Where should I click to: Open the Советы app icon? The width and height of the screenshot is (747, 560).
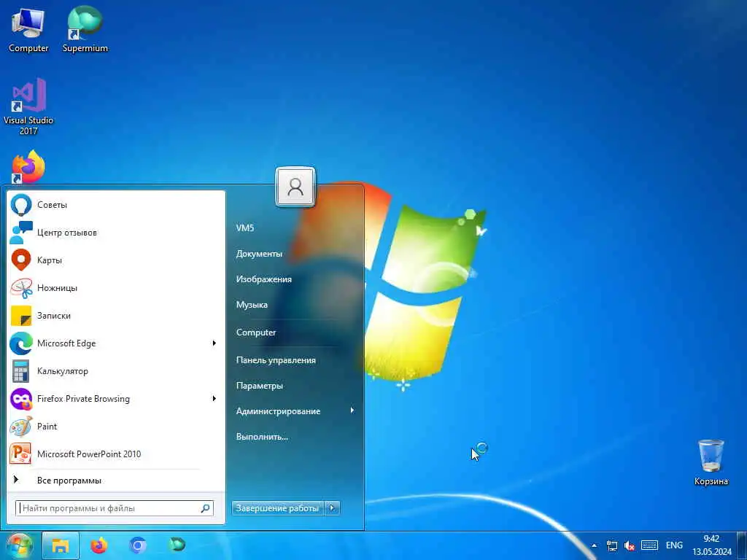pos(21,205)
